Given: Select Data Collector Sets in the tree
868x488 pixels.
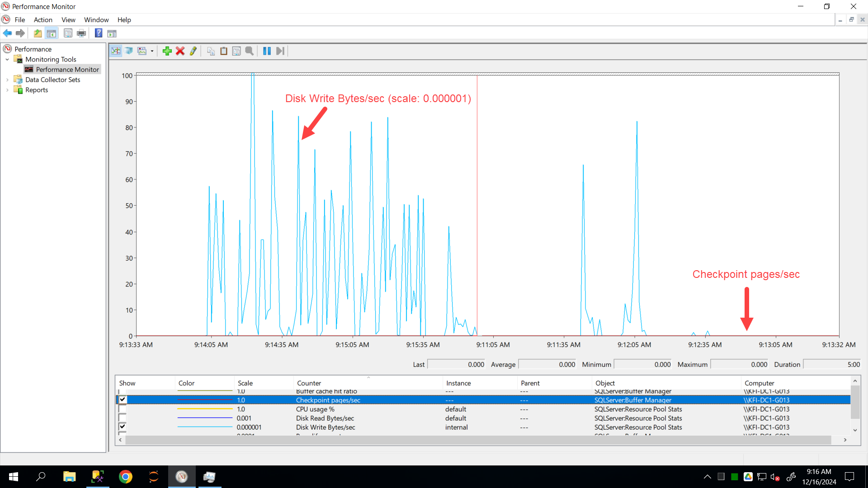Looking at the screenshot, I should (52, 80).
